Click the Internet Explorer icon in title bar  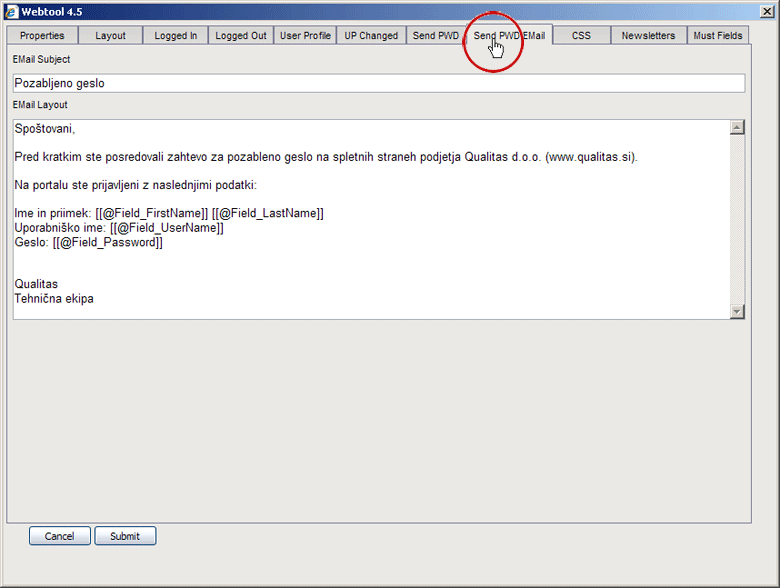point(11,11)
